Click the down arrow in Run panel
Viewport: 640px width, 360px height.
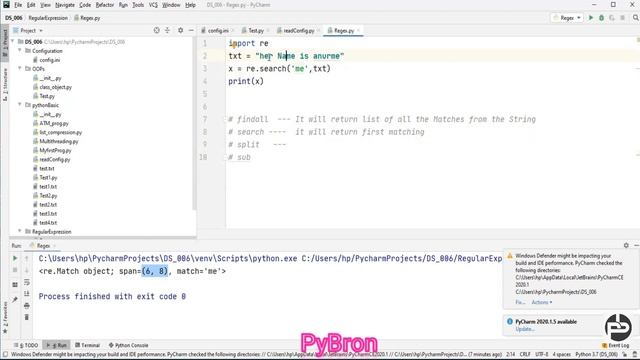[x=27, y=270]
